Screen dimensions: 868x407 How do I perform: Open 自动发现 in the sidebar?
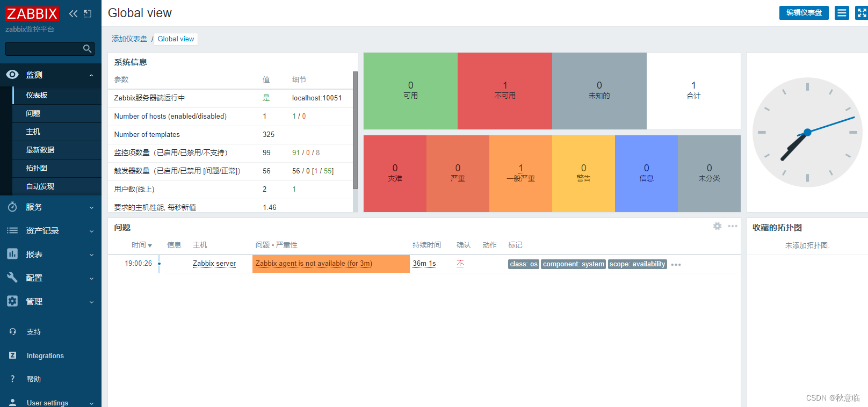coord(57,186)
